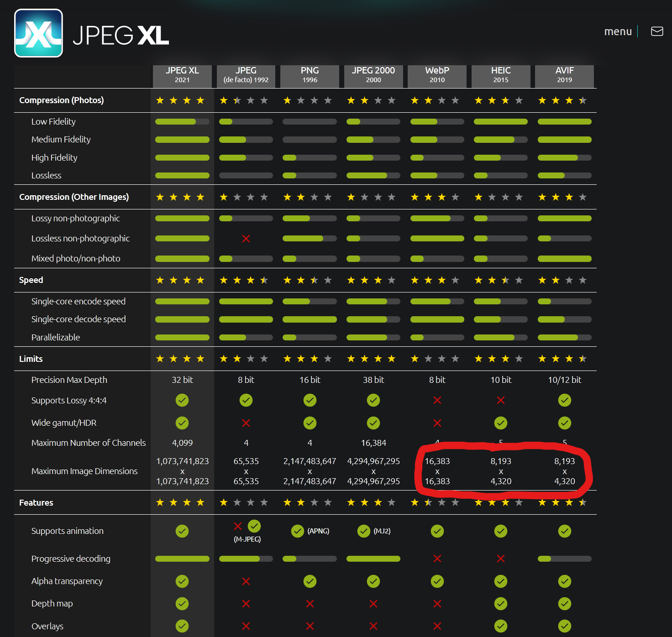Click the PNG APNG animation checkmark
This screenshot has width=672, height=637.
(x=298, y=531)
